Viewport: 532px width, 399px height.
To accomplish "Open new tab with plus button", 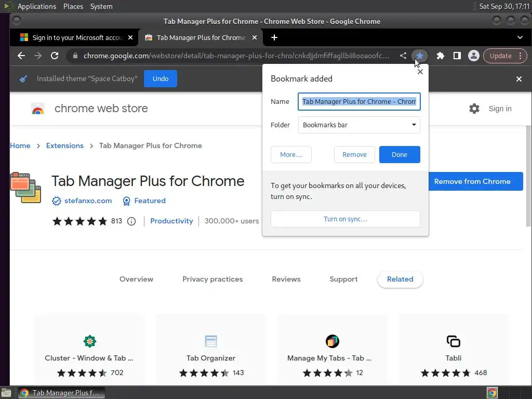I will [274, 37].
